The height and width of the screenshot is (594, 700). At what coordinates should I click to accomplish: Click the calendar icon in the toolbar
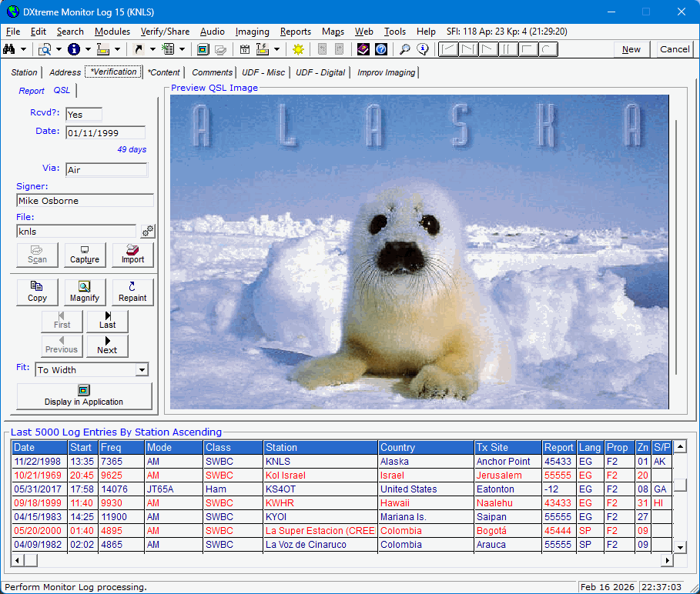point(245,49)
